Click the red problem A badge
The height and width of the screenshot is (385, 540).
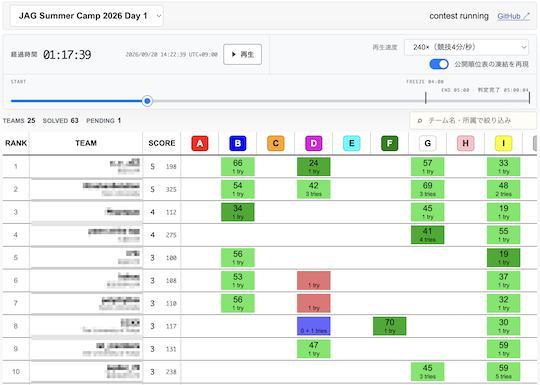point(200,143)
